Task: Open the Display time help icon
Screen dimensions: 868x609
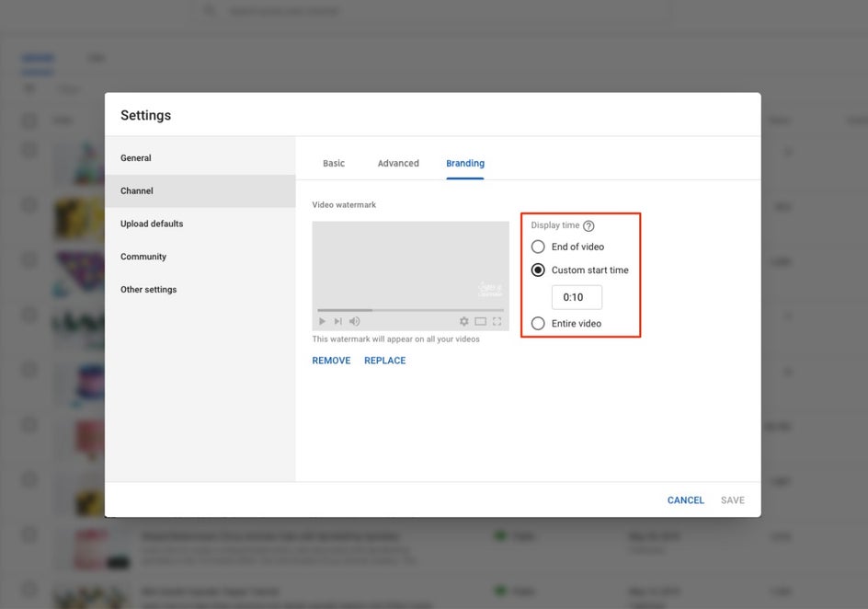Action: (589, 225)
